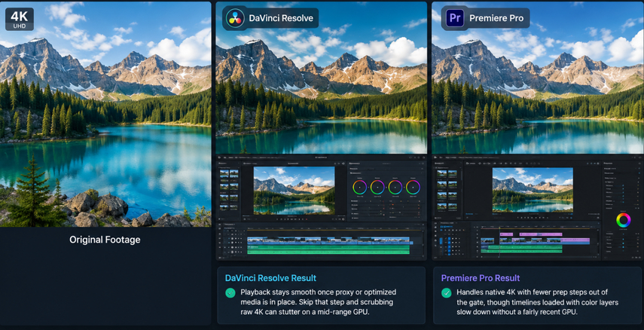Screen dimensions: 644x330
Task: Click the rightmost color wheel in DaVinci Resolve
Action: click(x=414, y=188)
